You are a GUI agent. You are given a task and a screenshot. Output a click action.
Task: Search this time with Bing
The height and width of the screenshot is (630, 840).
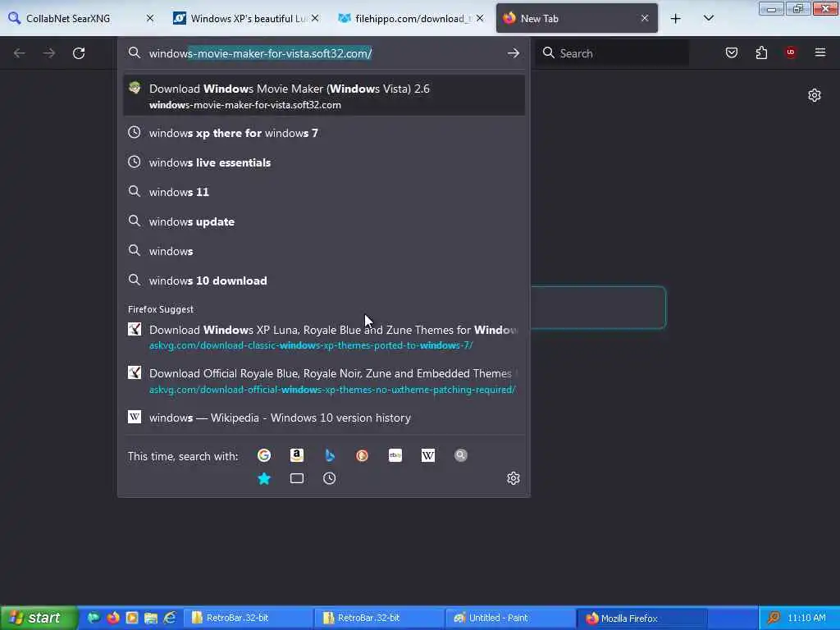330,455
